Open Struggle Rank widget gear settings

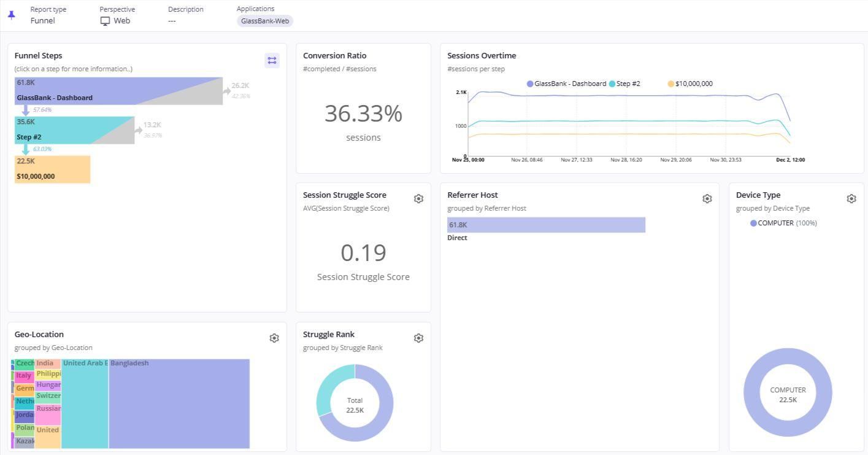[x=418, y=338]
